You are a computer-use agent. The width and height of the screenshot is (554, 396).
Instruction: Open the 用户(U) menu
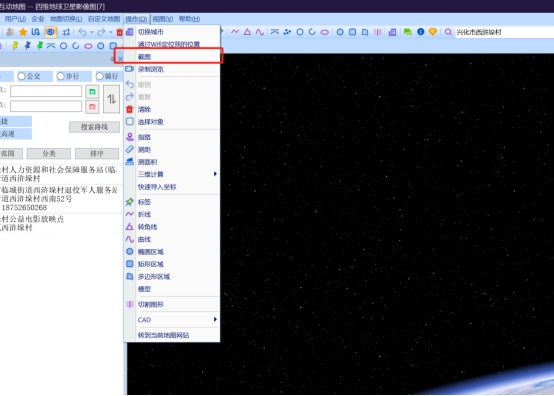(15, 19)
